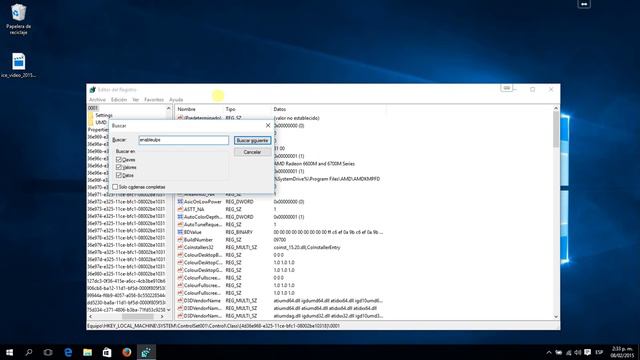Open the network icon in system tray
640x360 pixels.
pyautogui.click(x=569, y=352)
